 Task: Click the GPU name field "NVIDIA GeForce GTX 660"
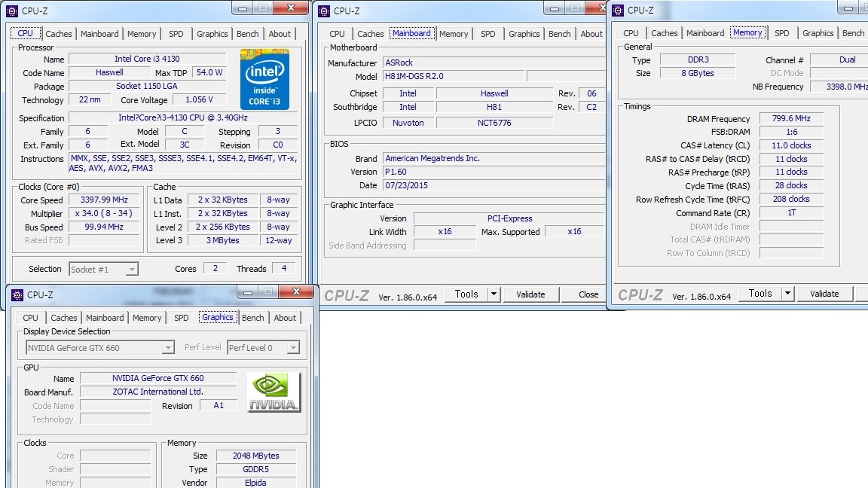[x=158, y=379]
